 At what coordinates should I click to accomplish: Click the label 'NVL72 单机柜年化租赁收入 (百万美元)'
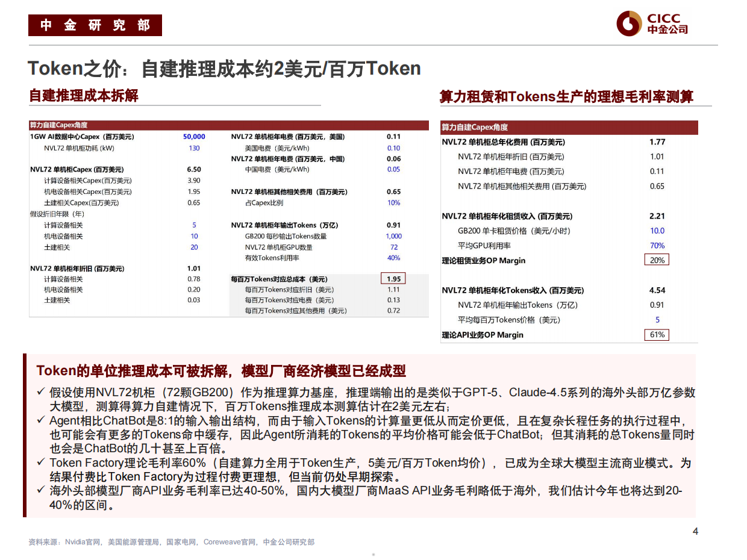coord(507,216)
